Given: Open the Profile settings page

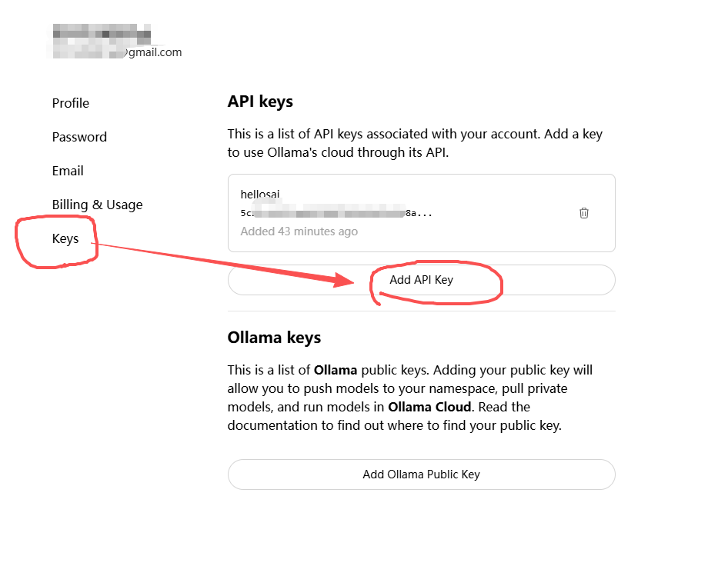Looking at the screenshot, I should point(71,103).
